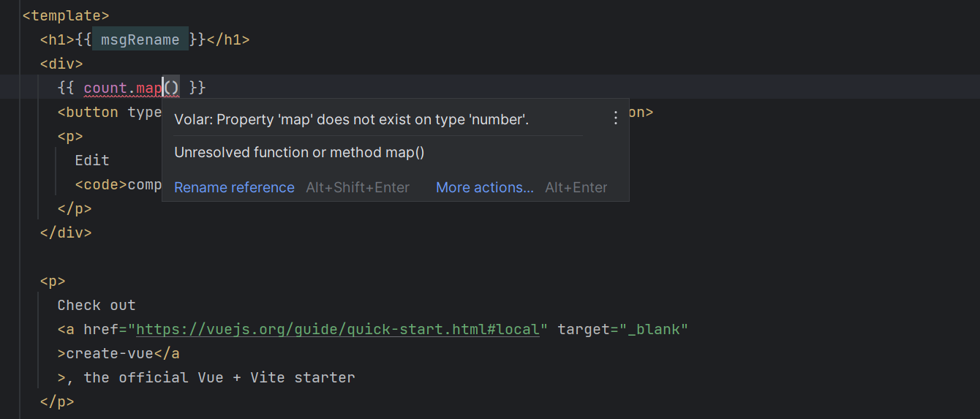This screenshot has height=419, width=980.
Task: Click the count identifier in the interpolation
Action: (105, 88)
